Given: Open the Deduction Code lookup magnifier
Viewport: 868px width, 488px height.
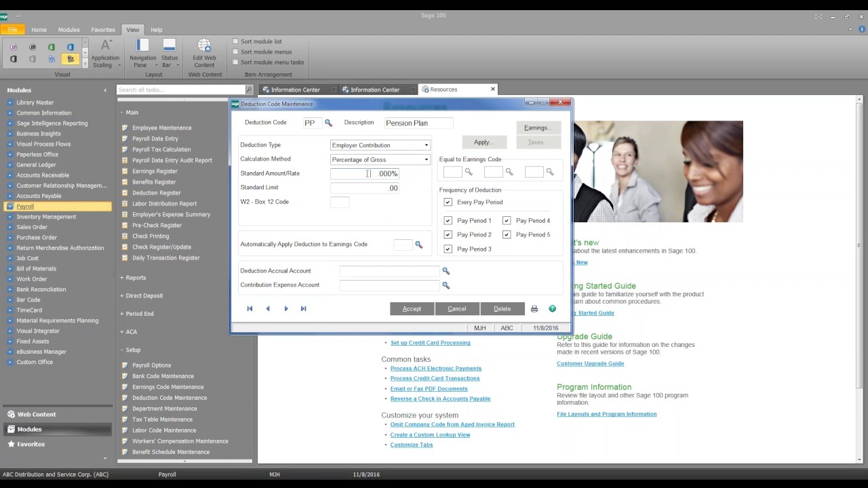Looking at the screenshot, I should click(328, 123).
